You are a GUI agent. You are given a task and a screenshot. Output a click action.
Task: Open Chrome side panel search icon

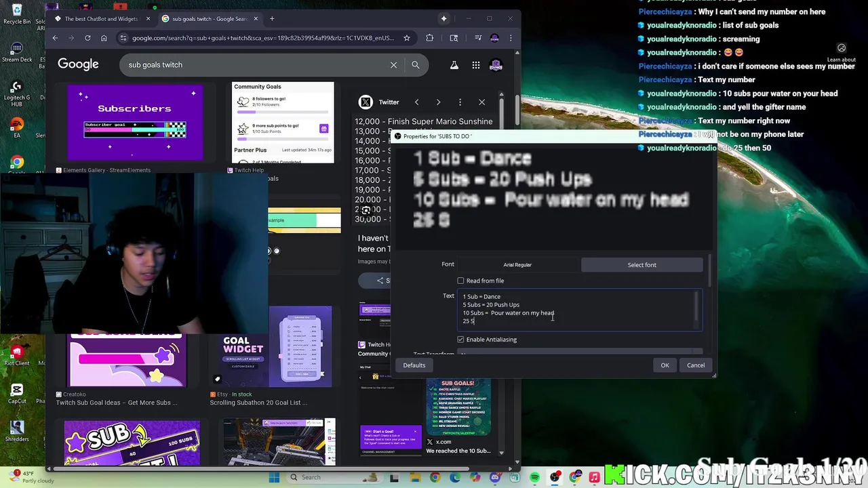coord(454,38)
